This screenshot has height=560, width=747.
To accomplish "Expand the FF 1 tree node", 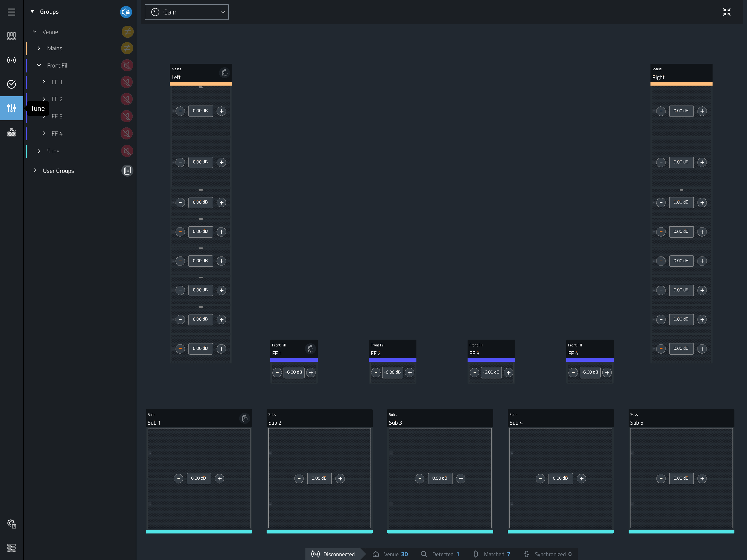I will click(43, 82).
